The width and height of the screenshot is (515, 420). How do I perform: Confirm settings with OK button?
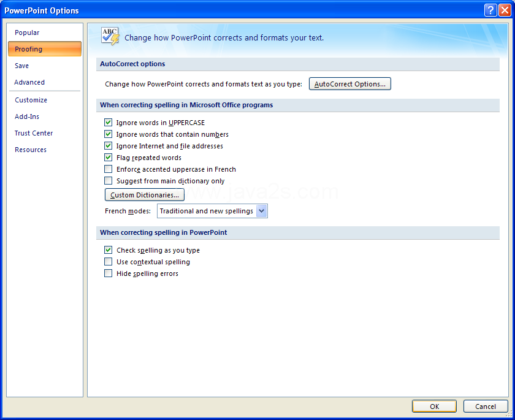point(434,407)
